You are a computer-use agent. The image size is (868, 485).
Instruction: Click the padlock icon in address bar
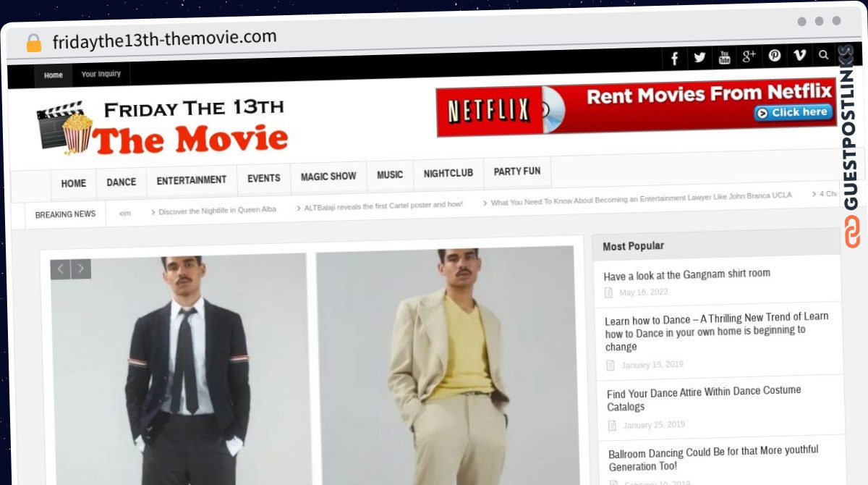34,43
